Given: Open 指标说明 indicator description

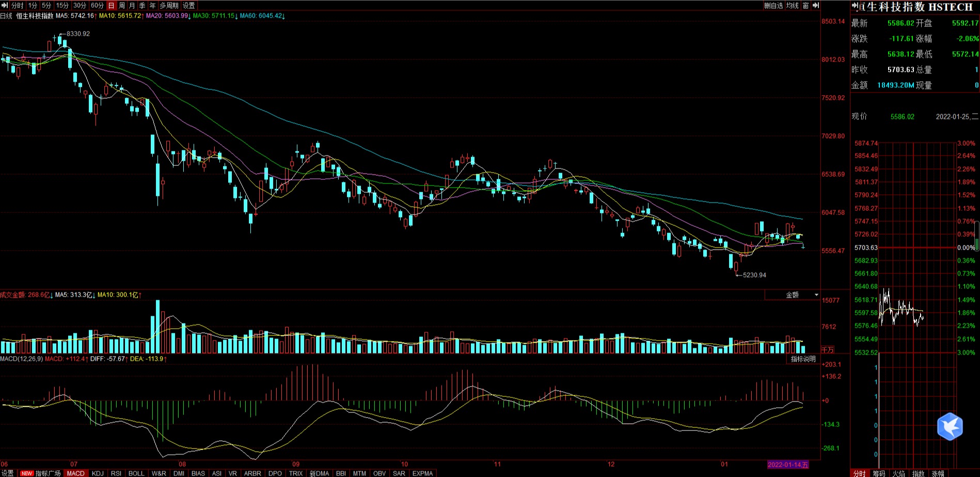Looking at the screenshot, I should [803, 359].
